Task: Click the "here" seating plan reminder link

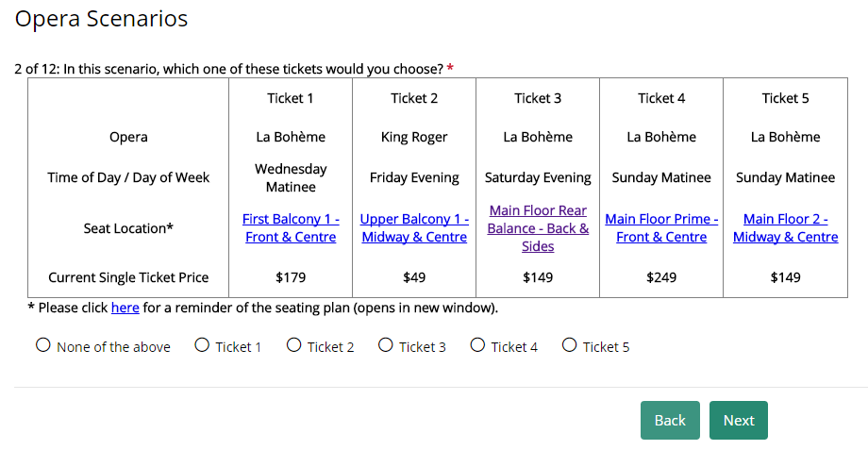Action: point(125,308)
